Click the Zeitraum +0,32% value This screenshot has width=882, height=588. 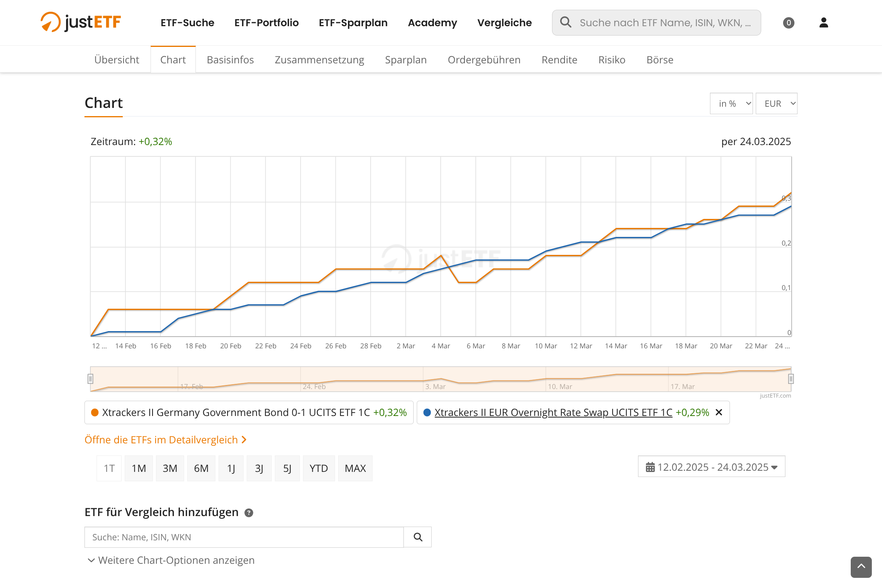155,142
